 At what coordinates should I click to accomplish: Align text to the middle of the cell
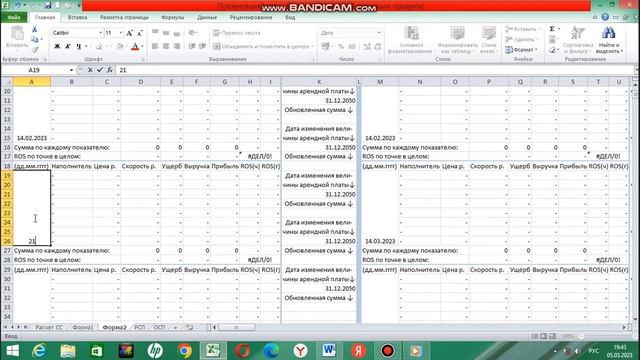166,33
